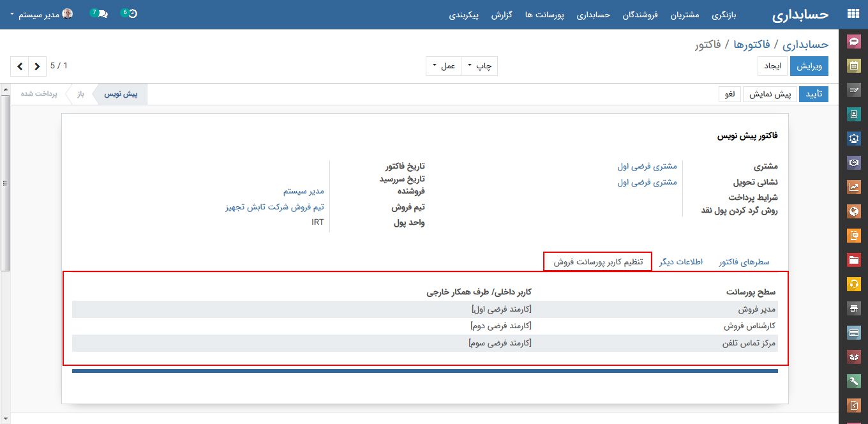Viewport: 868px width, 424px height.
Task: Open the dark Notes pencil app icon
Action: point(854,90)
